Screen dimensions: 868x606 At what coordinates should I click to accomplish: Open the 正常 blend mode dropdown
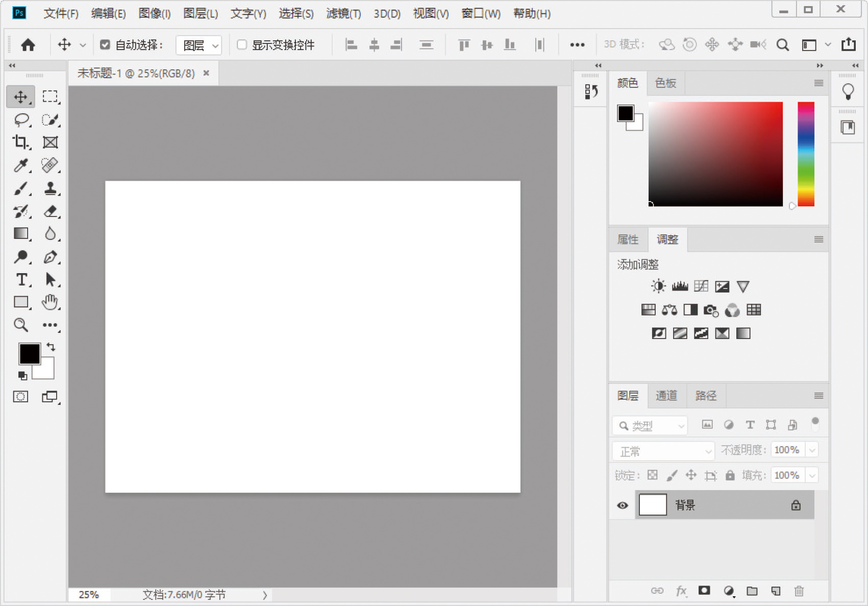point(663,451)
